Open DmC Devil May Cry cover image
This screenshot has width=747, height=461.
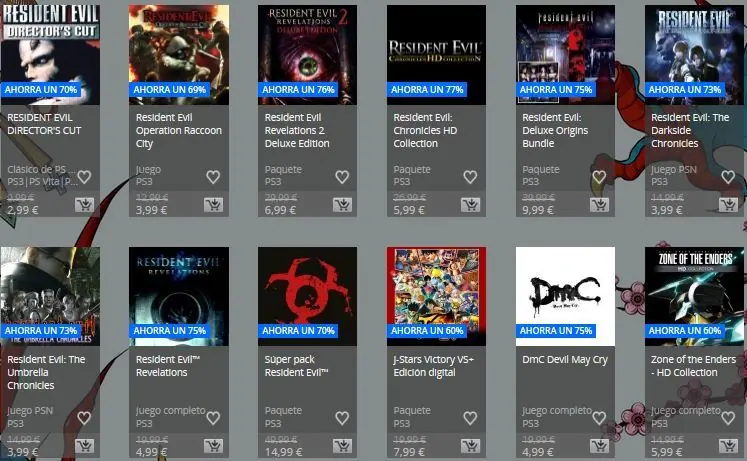click(x=565, y=296)
